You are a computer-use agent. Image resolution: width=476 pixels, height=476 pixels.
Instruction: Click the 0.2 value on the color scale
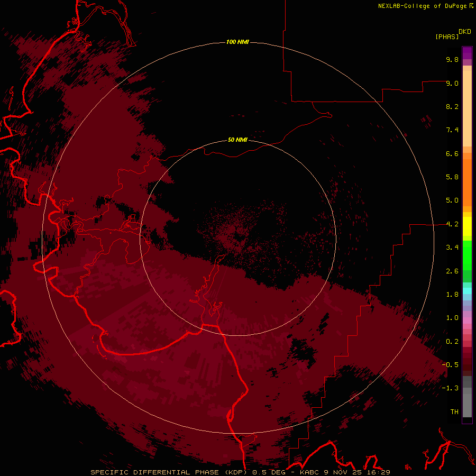452,342
